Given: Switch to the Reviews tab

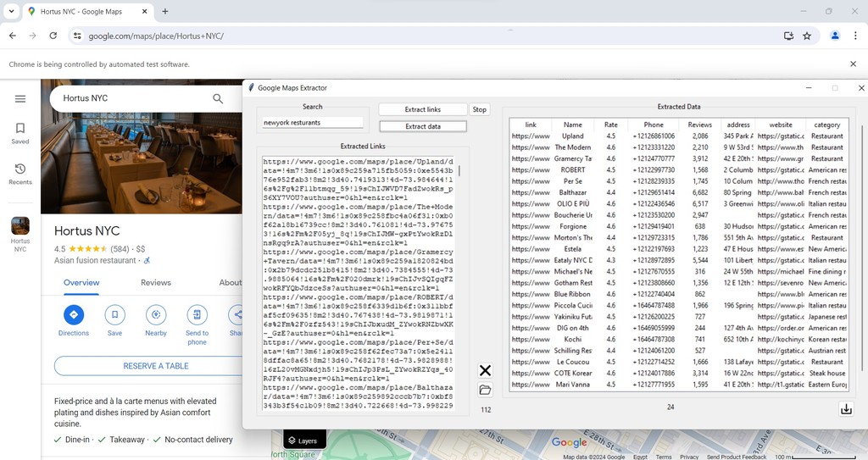Looking at the screenshot, I should pyautogui.click(x=156, y=282).
